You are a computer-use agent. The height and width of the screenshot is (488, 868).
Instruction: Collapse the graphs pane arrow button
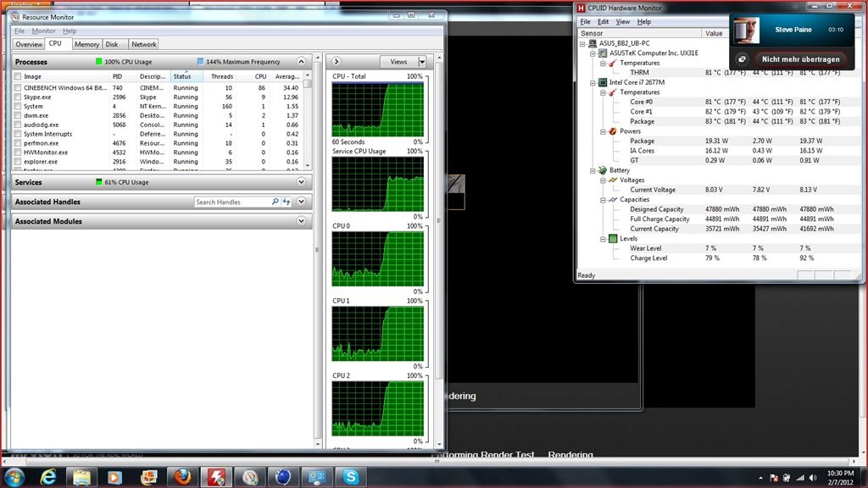coord(336,61)
